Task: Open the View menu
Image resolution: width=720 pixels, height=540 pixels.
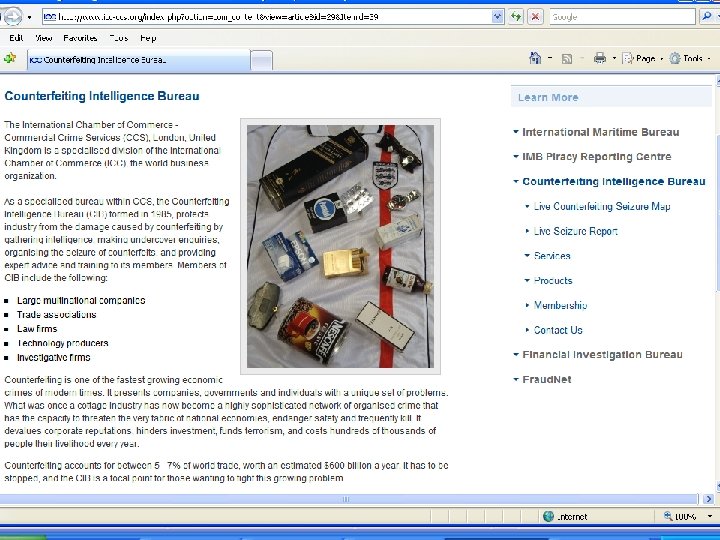Action: (x=44, y=38)
